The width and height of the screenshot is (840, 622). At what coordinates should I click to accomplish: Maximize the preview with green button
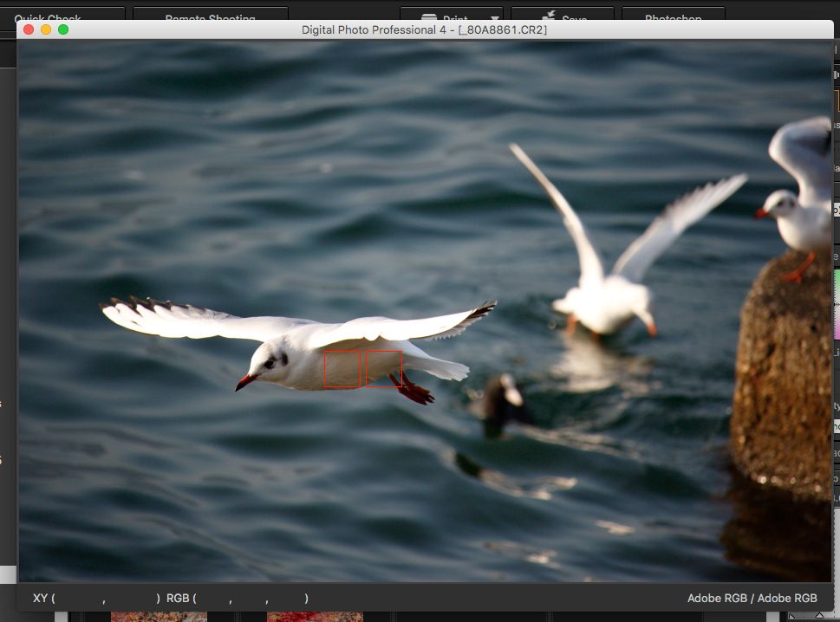63,29
